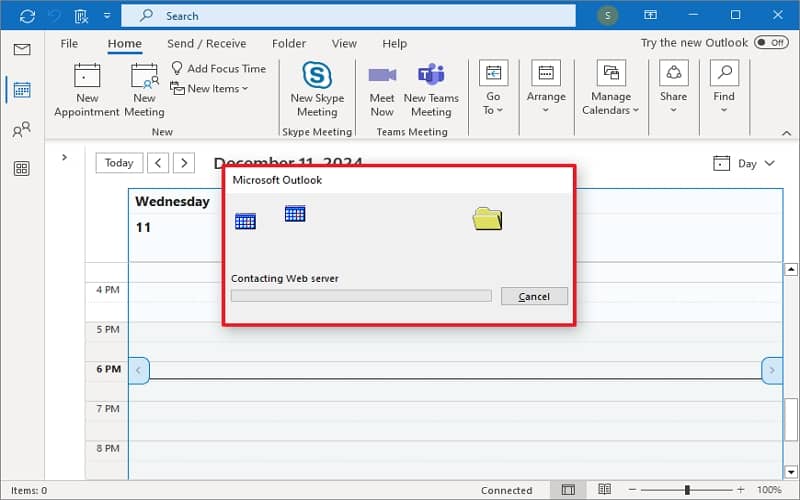800x500 pixels.
Task: Click the next appointment side arrow tab
Action: 772,370
